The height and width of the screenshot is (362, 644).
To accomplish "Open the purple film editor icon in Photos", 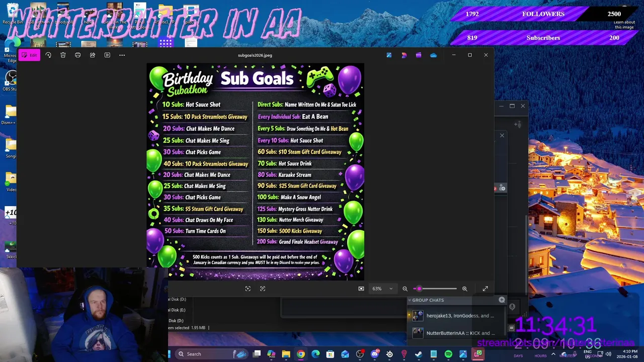I will coord(419,55).
